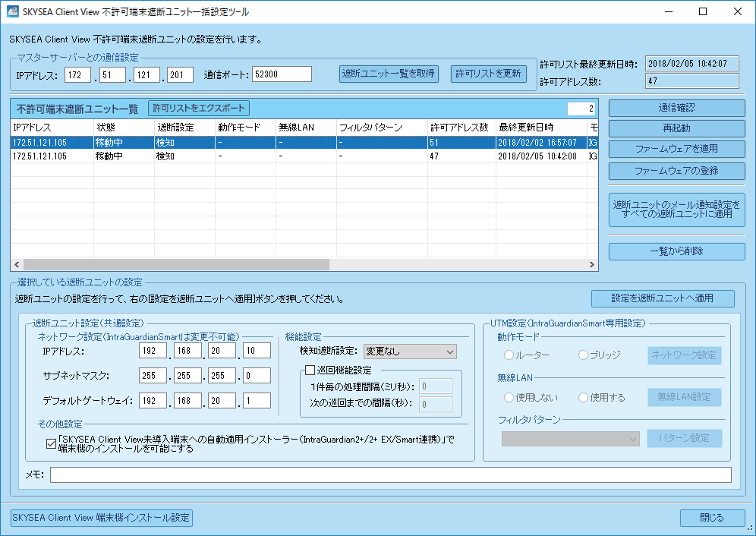Open 検知遮断設定 dropdown
This screenshot has width=756, height=536.
(410, 352)
